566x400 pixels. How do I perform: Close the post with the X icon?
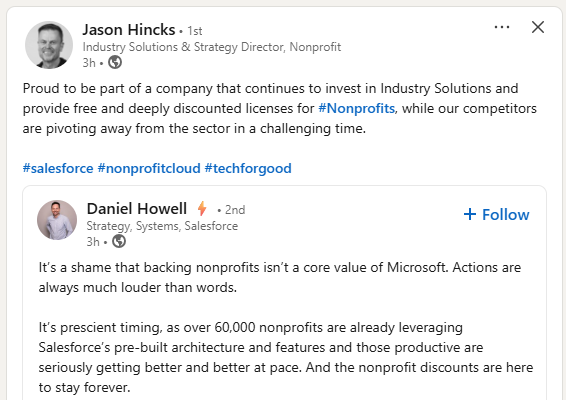[538, 27]
